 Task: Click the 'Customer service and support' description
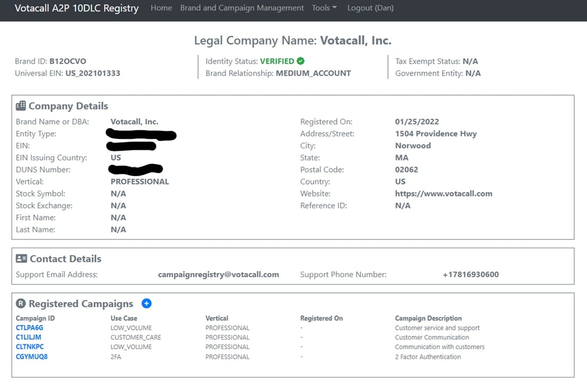tap(437, 328)
